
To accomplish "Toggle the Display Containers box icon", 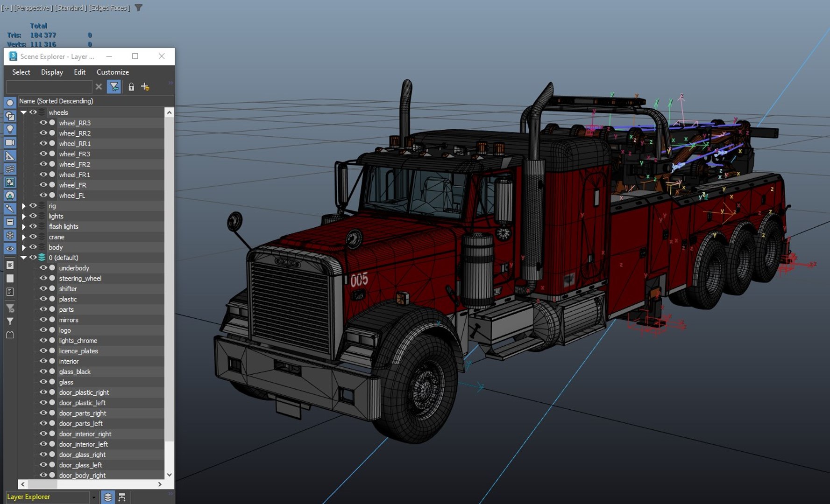I will 10,222.
